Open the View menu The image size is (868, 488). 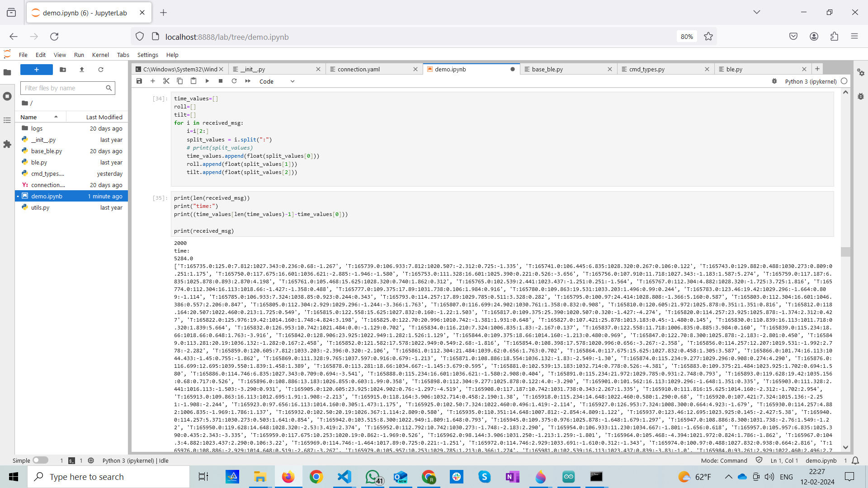click(60, 55)
